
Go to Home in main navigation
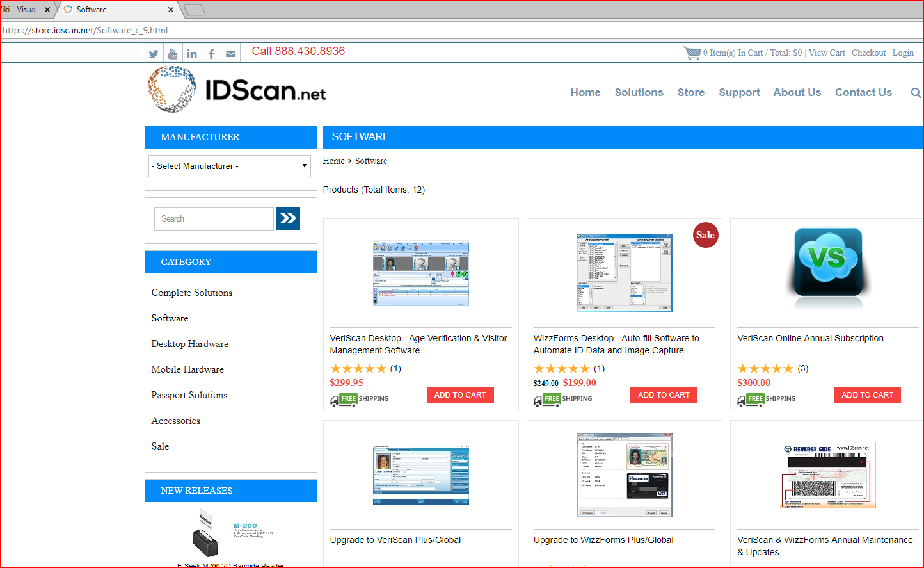pyautogui.click(x=585, y=93)
